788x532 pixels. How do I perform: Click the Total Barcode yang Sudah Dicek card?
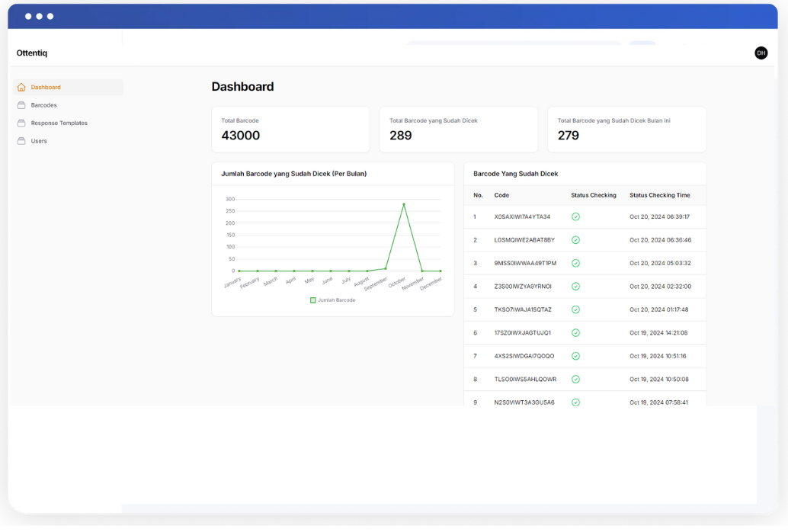tap(458, 130)
